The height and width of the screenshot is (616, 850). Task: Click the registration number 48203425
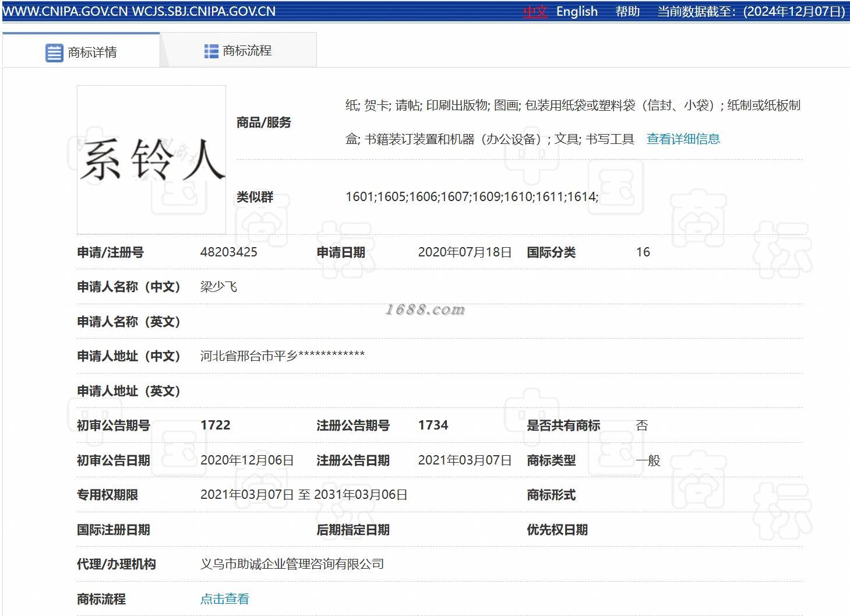click(229, 252)
